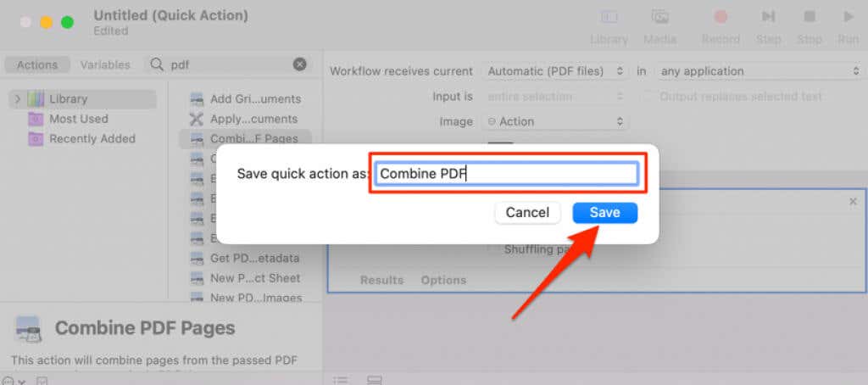Click the Step workflow icon
This screenshot has width=868, height=385.
click(x=768, y=17)
